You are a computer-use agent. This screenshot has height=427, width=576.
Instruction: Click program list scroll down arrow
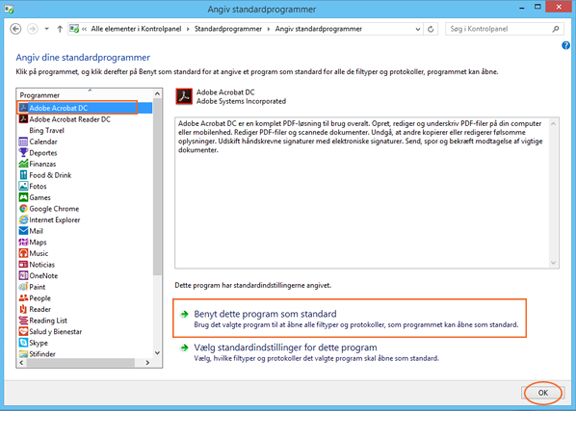point(158,353)
